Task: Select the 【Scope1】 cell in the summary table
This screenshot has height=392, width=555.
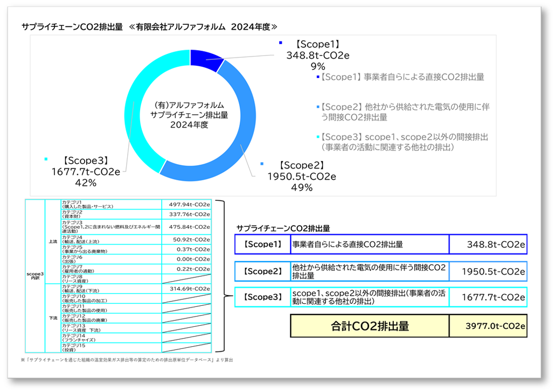Action: [262, 244]
